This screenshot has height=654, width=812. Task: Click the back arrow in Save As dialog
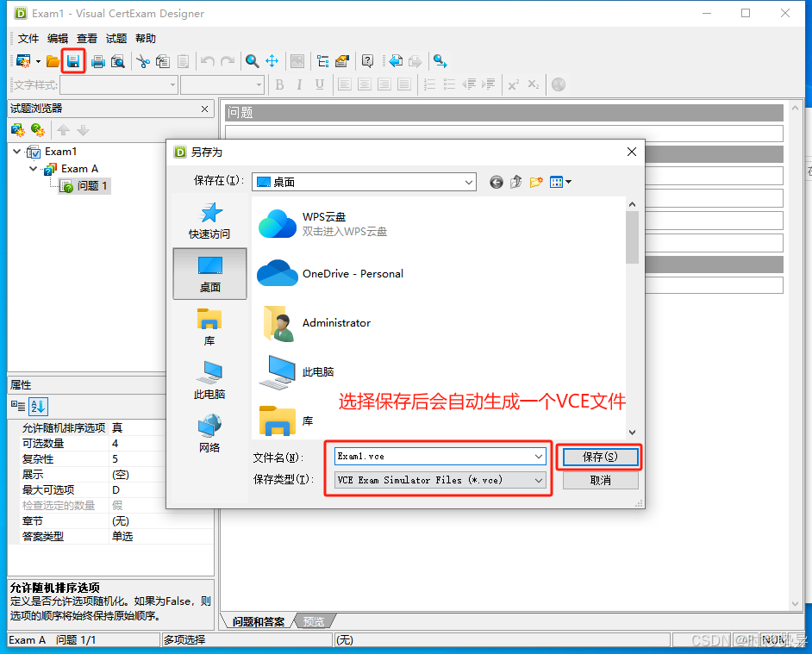click(x=497, y=183)
